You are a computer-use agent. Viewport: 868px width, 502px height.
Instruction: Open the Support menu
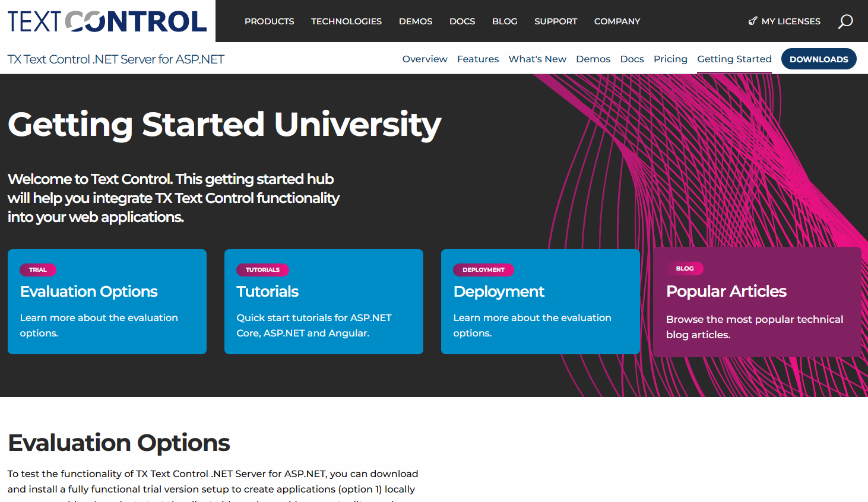[556, 21]
